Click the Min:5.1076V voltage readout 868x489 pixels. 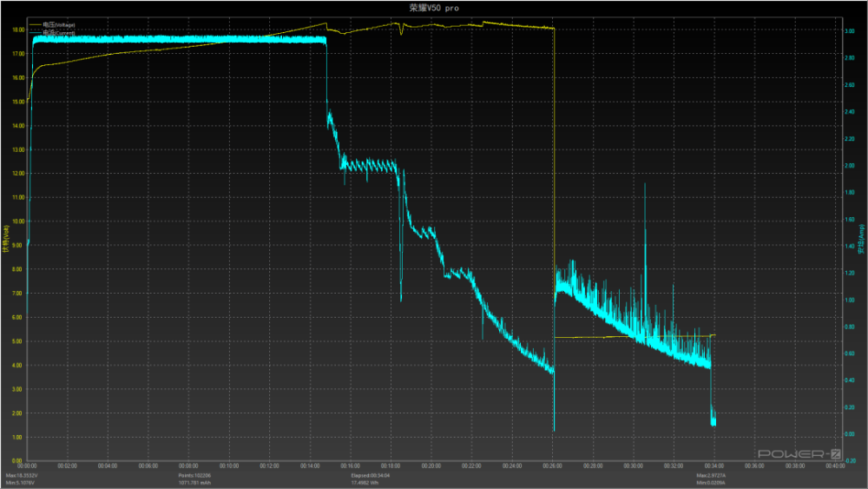coord(21,483)
